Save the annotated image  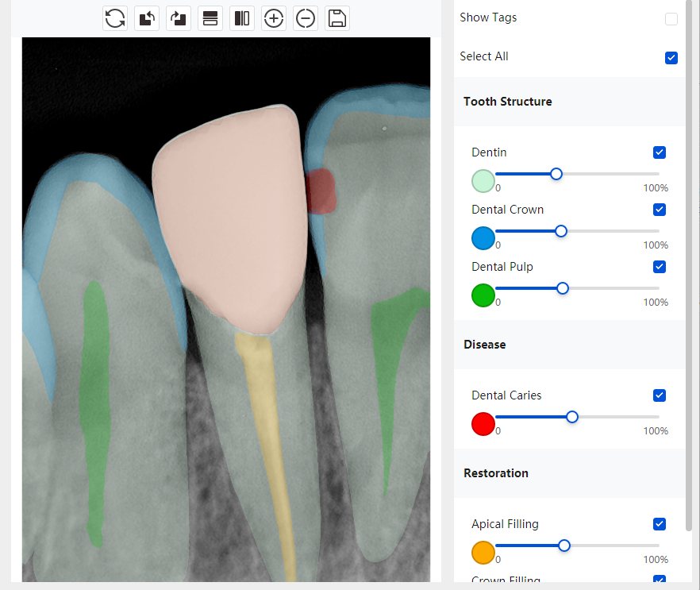[x=337, y=18]
